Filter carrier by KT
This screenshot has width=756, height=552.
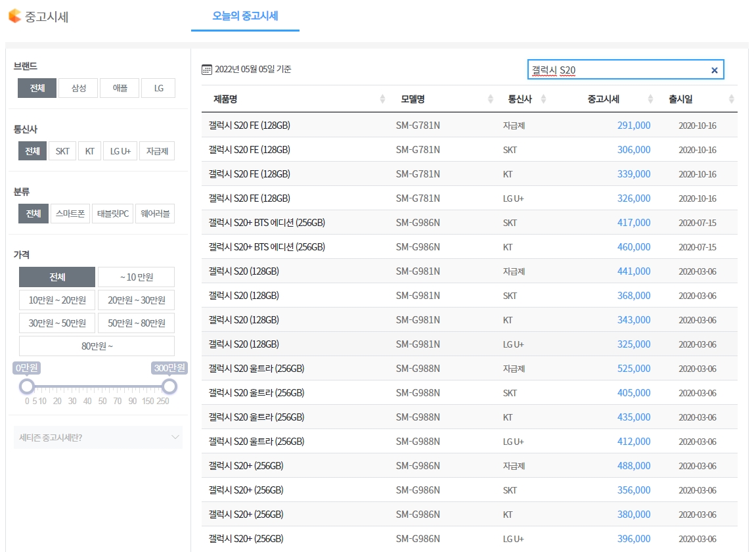tap(90, 151)
